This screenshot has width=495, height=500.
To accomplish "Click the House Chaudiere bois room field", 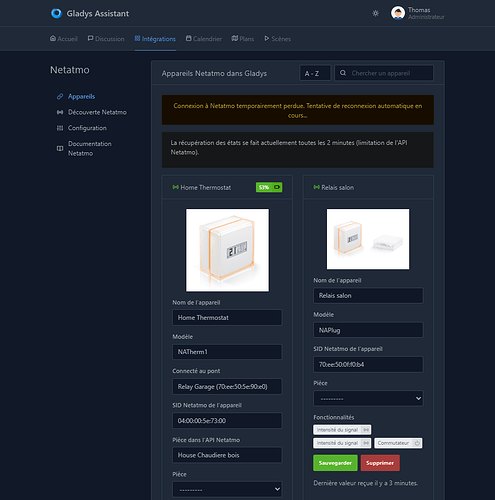I will pos(227,455).
